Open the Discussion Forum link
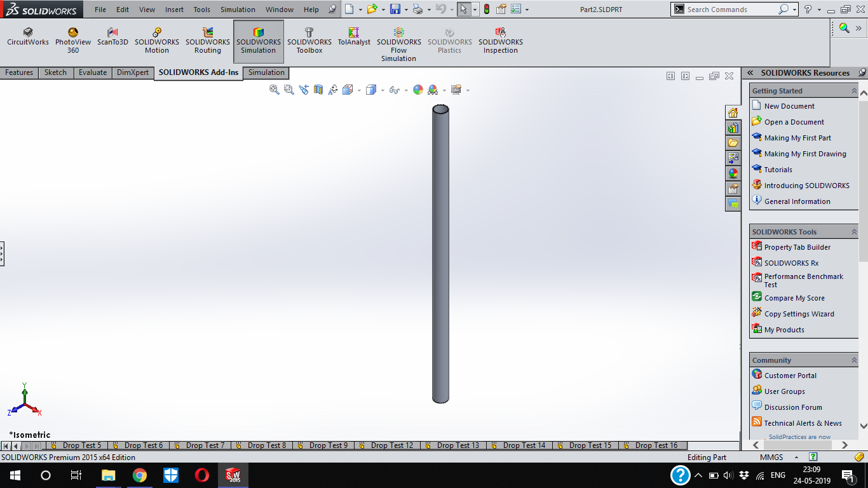 pos(793,407)
